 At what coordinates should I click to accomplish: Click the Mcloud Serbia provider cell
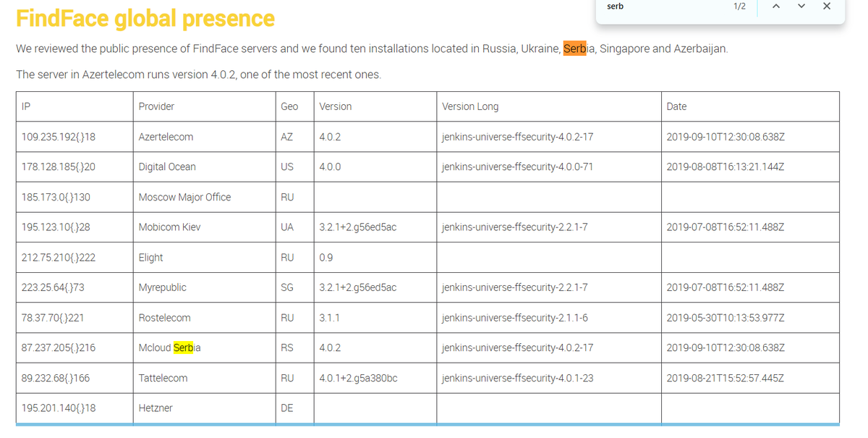[204, 348]
